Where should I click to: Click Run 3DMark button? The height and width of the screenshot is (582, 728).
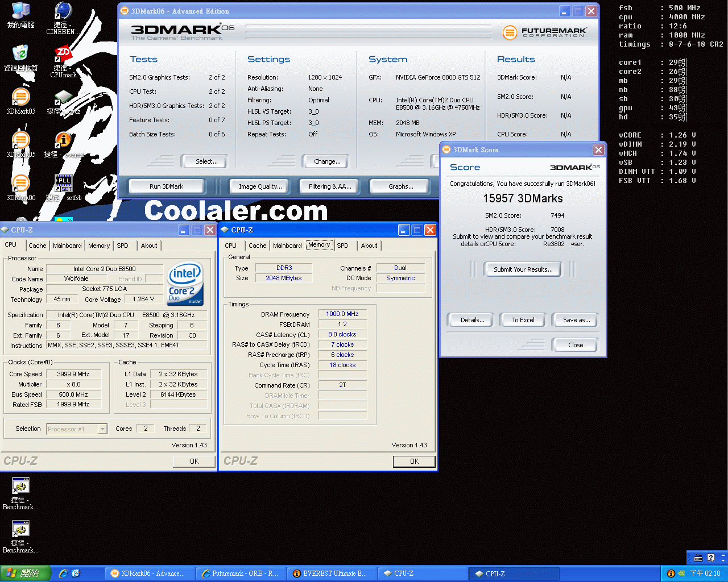coord(166,186)
